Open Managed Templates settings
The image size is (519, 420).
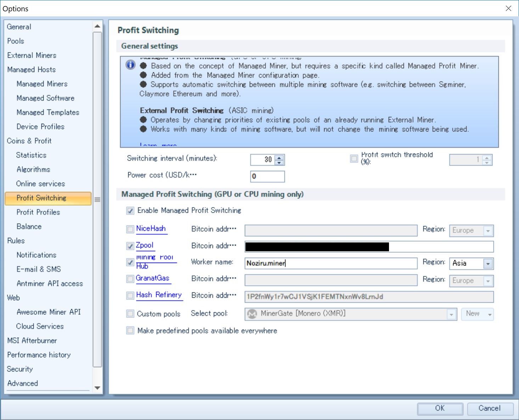click(48, 112)
